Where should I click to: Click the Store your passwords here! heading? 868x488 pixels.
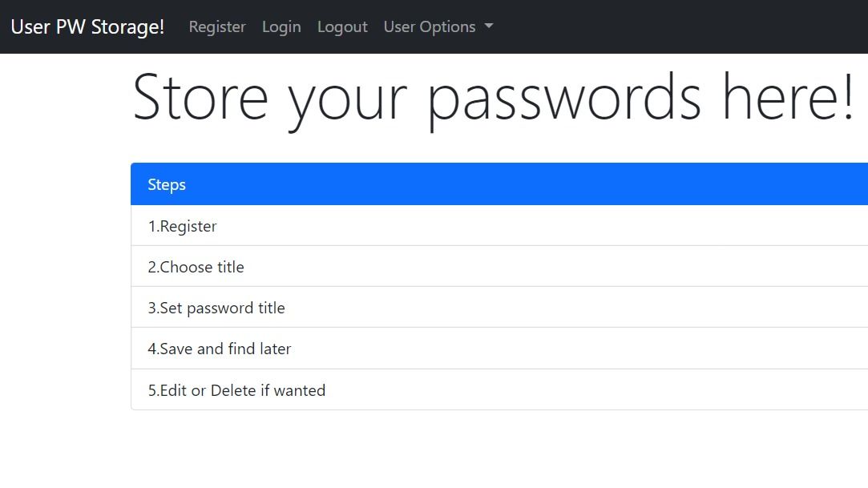coord(497,96)
